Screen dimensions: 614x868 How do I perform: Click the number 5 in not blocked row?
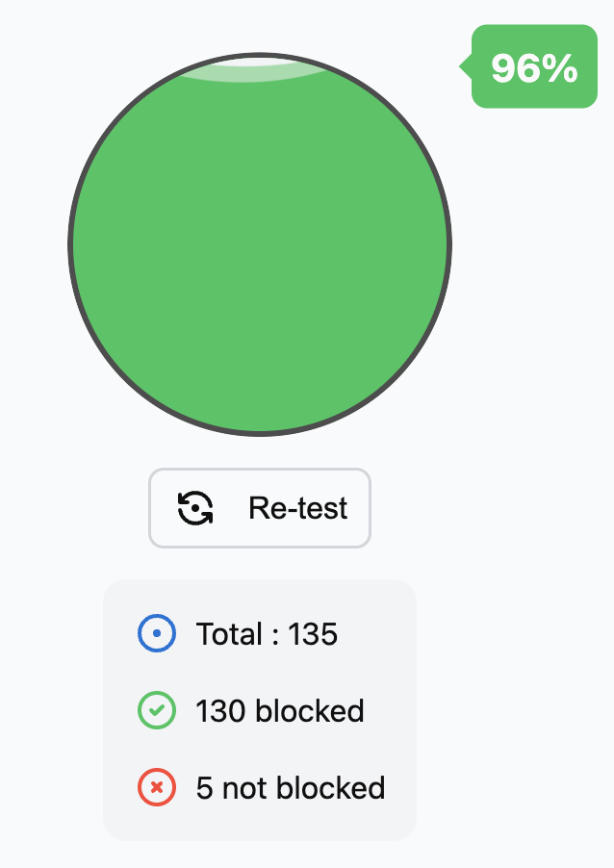point(204,788)
